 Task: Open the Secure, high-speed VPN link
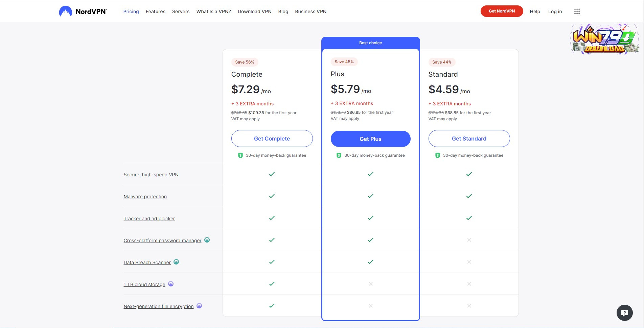point(151,175)
